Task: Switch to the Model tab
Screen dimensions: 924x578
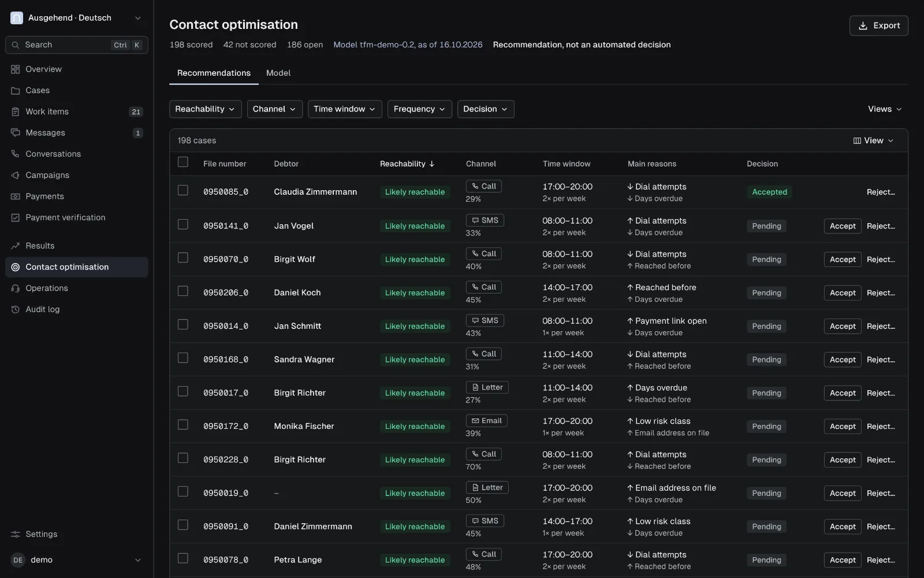Action: (x=278, y=73)
